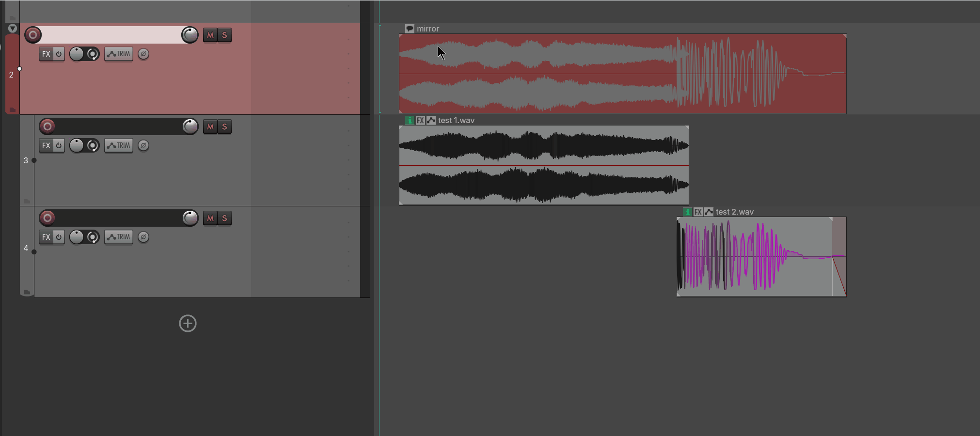The image size is (980, 436).
Task: Arm track 2 for recording
Action: [33, 35]
